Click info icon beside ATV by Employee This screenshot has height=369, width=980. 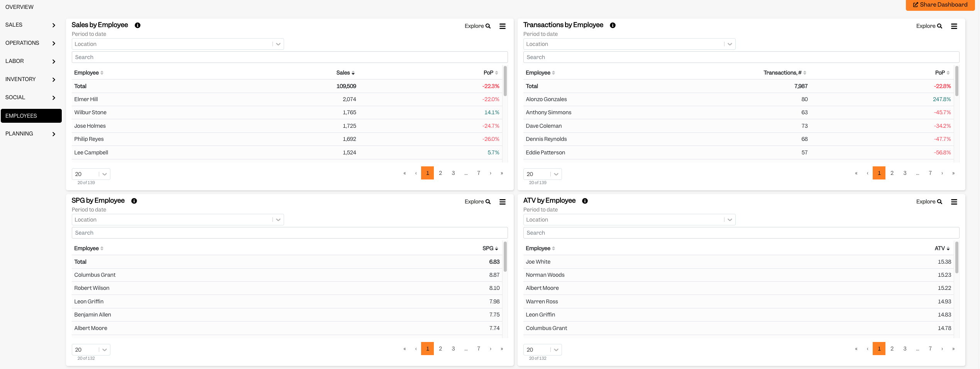tap(585, 201)
